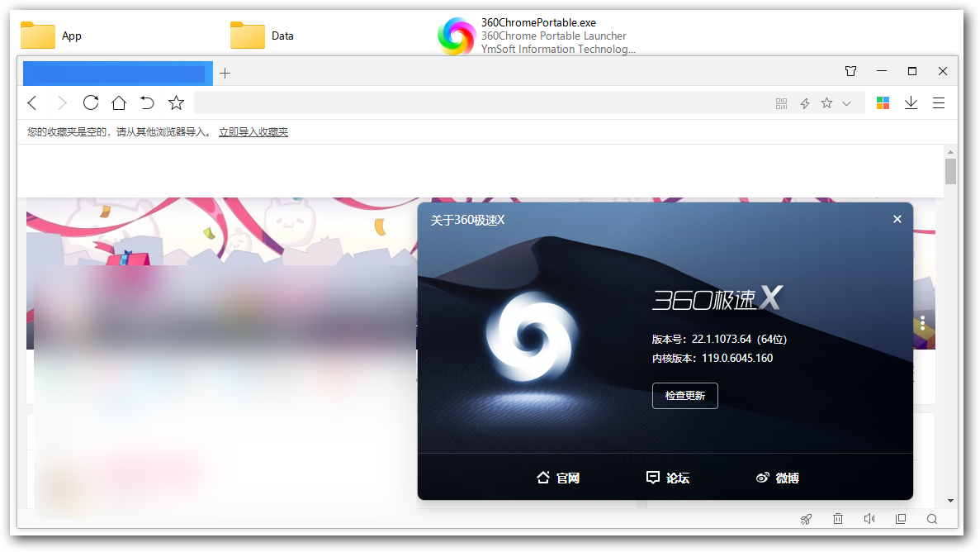Open the hamburger main menu

coord(939,103)
